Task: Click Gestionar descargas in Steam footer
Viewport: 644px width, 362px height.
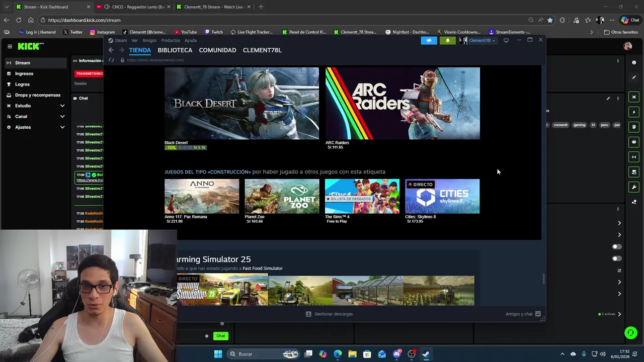Action: tap(330, 314)
